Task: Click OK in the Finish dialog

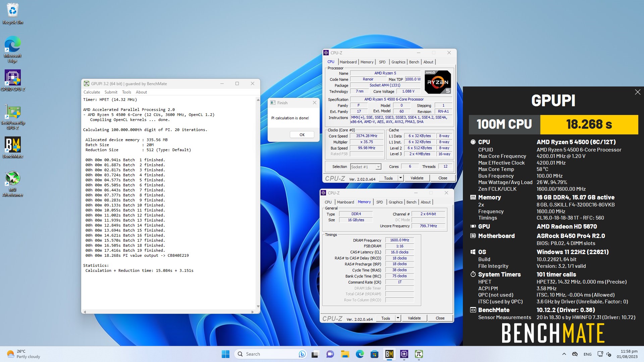Action: coord(302,135)
